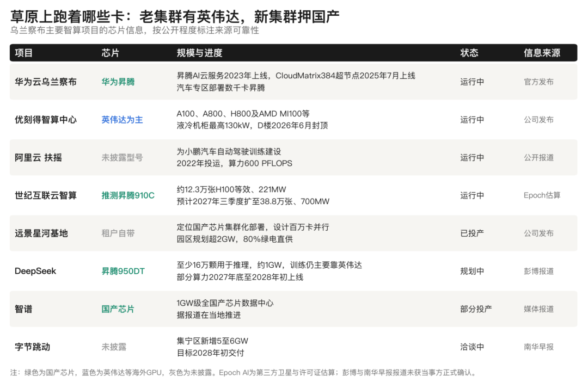Image resolution: width=588 pixels, height=382 pixels.
Task: Select the 远景星河基地 project cell
Action: pyautogui.click(x=41, y=233)
